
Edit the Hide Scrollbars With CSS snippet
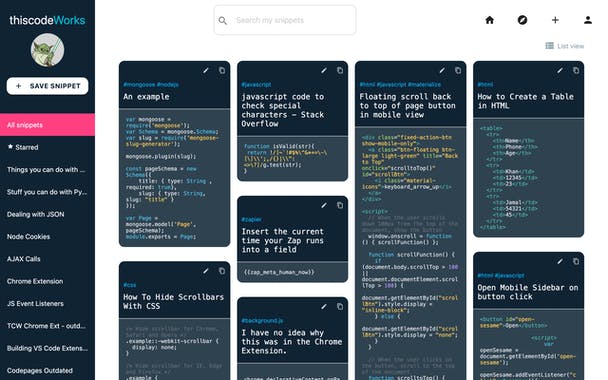point(206,271)
